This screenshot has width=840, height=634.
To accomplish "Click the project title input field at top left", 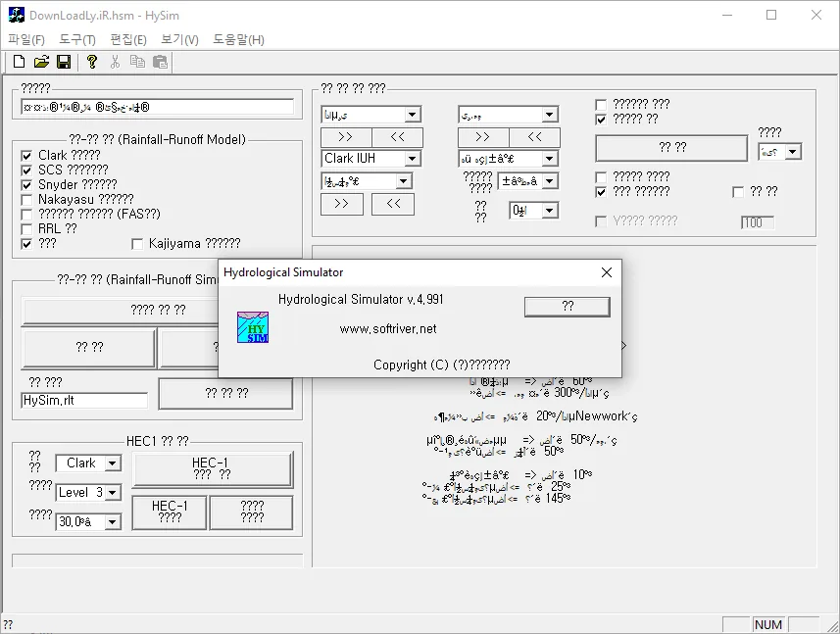I will 158,107.
